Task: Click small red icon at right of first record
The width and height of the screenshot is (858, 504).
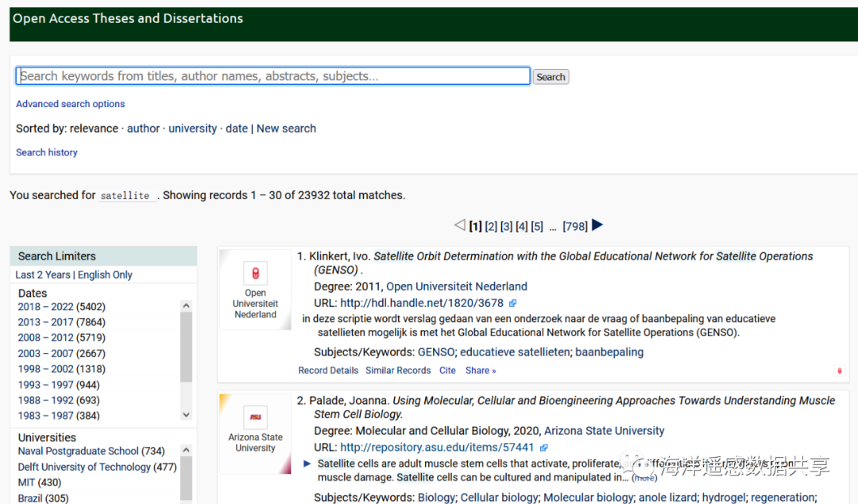Action: [x=840, y=371]
